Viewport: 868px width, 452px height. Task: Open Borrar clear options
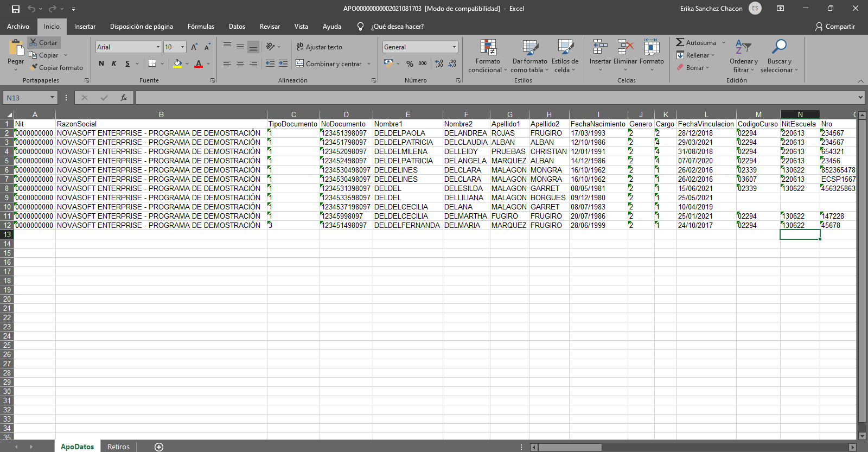click(x=693, y=68)
